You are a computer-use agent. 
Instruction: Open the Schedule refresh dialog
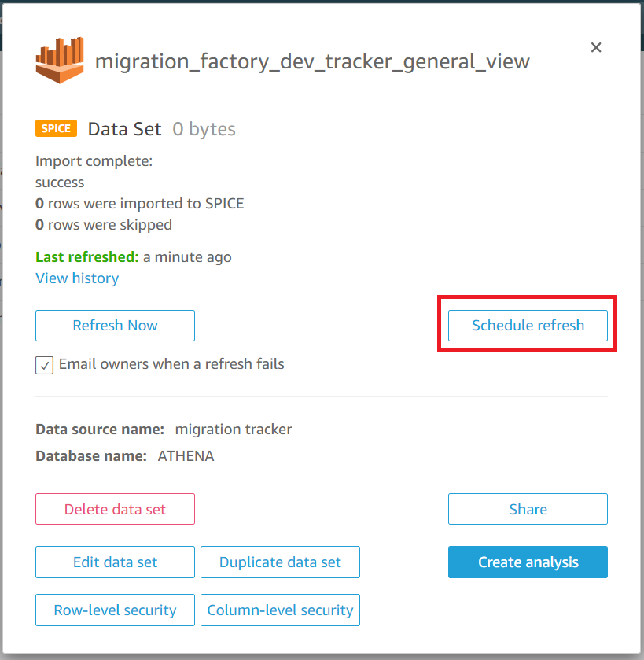click(528, 326)
